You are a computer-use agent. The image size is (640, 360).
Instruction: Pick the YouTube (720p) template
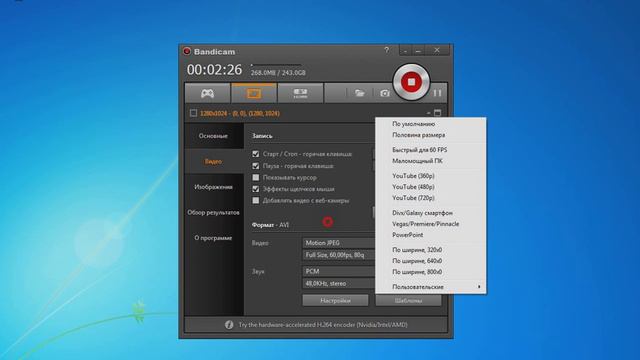click(431, 198)
